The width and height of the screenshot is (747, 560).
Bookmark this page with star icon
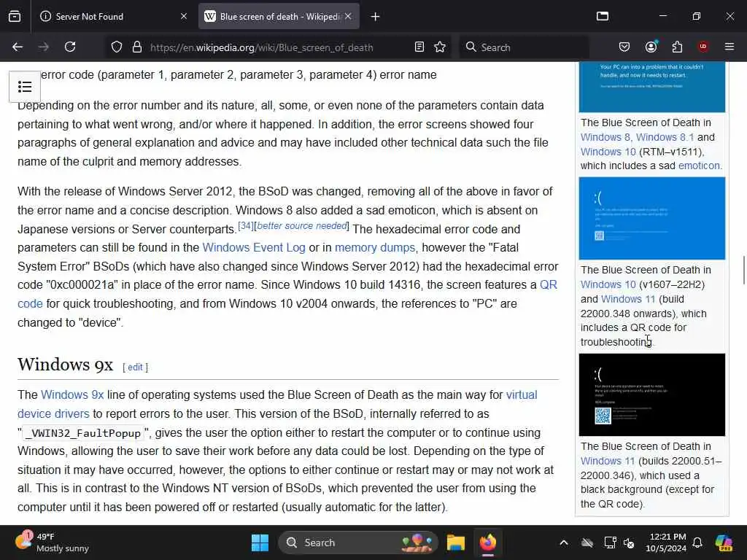(440, 47)
